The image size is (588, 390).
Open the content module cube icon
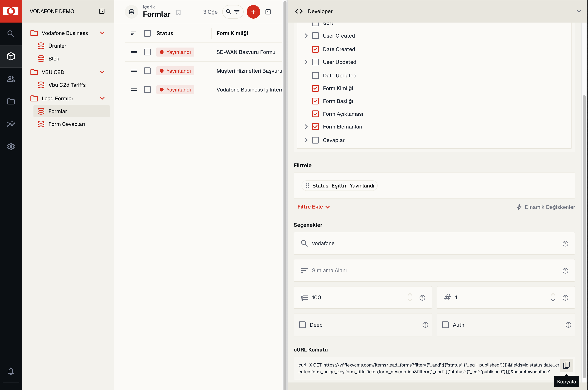tap(11, 56)
